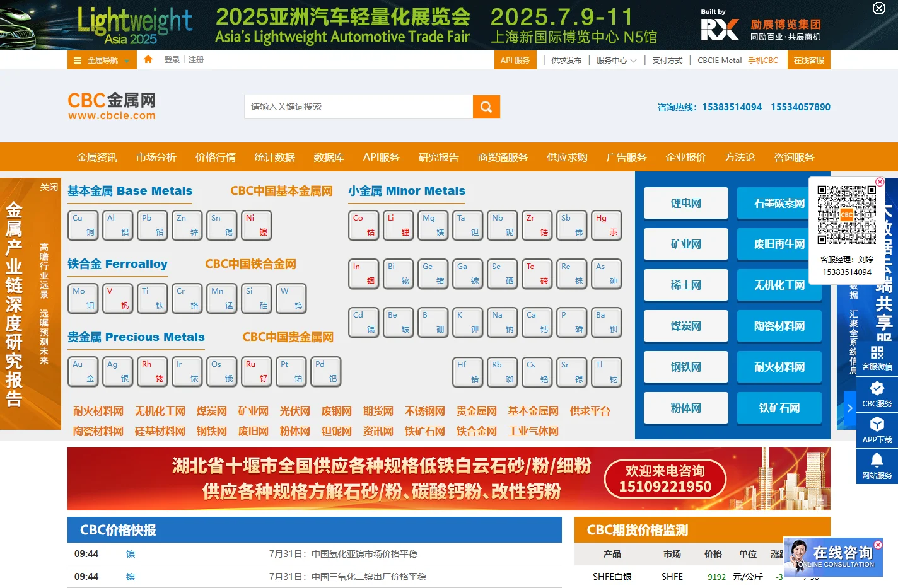Close the QR code popup
Viewport: 898px width, 588px height.
tap(880, 182)
